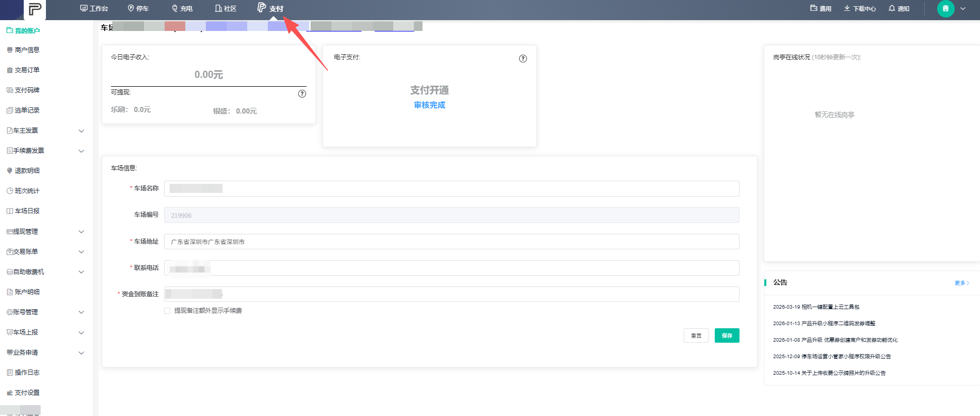Switch to the 充电 tab
This screenshot has width=980, height=416.
pyautogui.click(x=182, y=8)
